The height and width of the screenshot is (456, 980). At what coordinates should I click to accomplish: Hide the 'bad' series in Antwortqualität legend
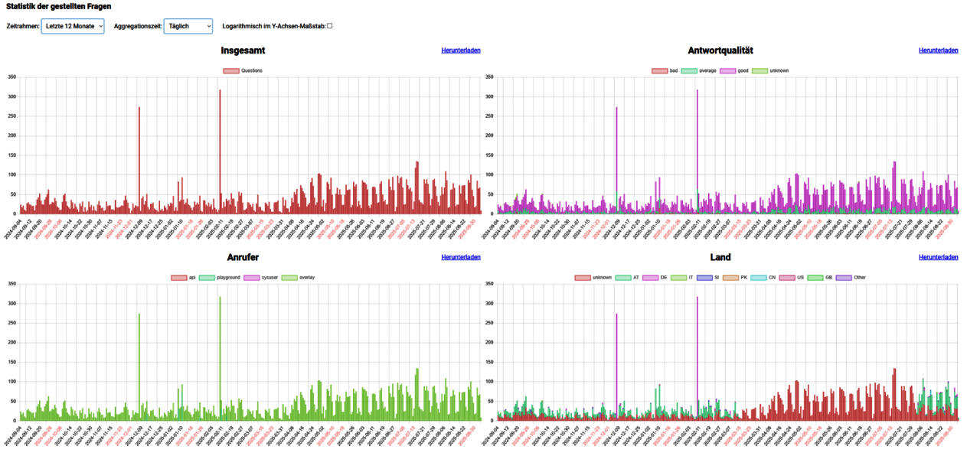click(660, 71)
